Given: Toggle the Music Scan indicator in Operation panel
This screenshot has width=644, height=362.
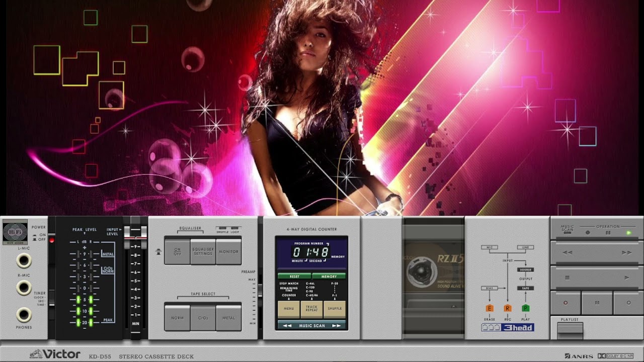Looking at the screenshot, I should [567, 233].
